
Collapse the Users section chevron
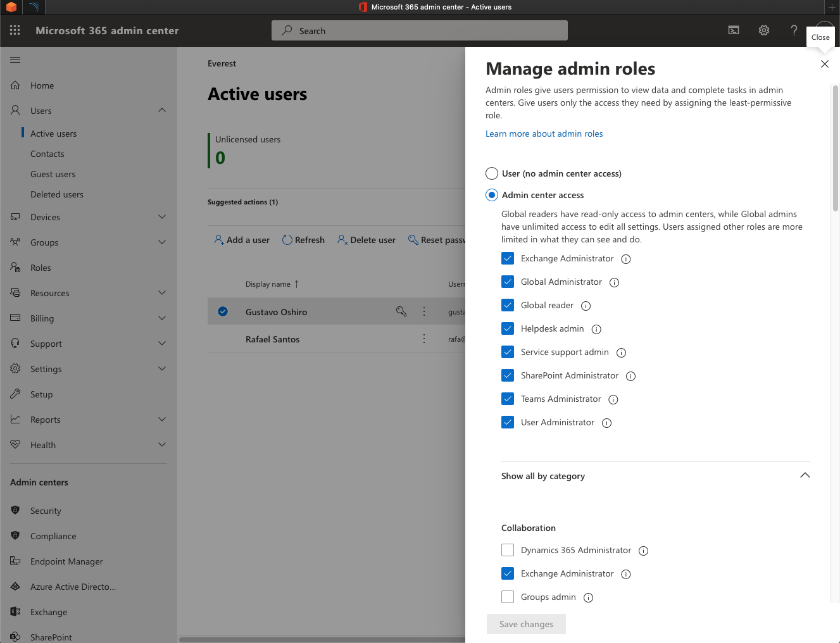pyautogui.click(x=162, y=110)
